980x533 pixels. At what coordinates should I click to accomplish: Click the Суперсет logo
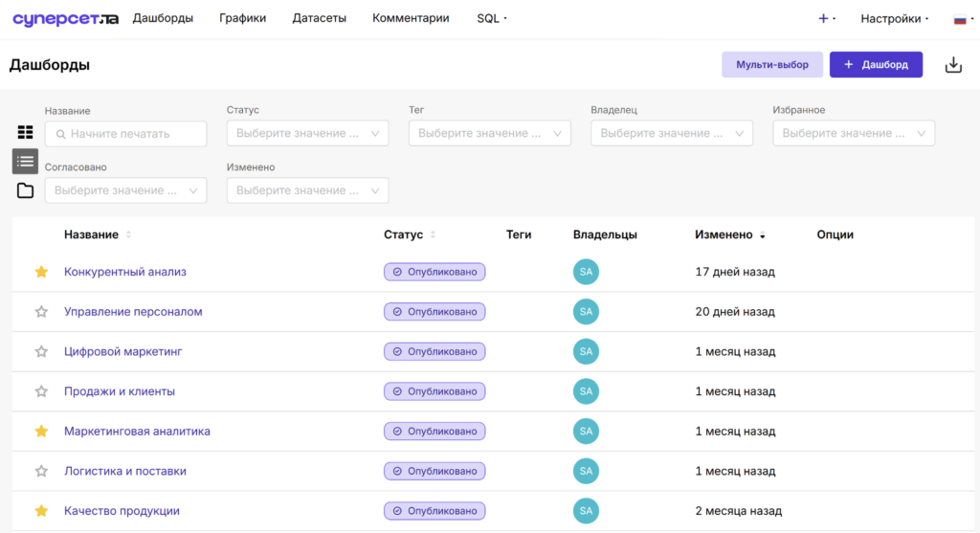point(65,19)
